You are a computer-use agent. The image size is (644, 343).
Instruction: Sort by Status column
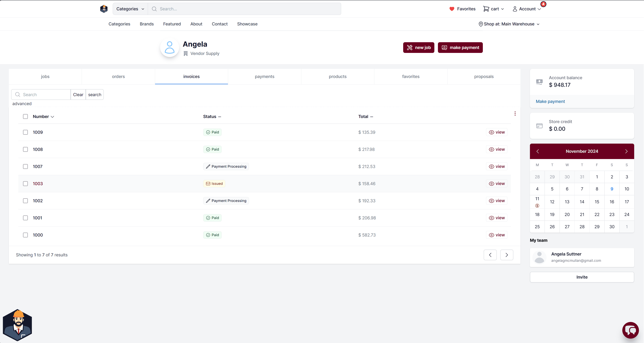212,117
